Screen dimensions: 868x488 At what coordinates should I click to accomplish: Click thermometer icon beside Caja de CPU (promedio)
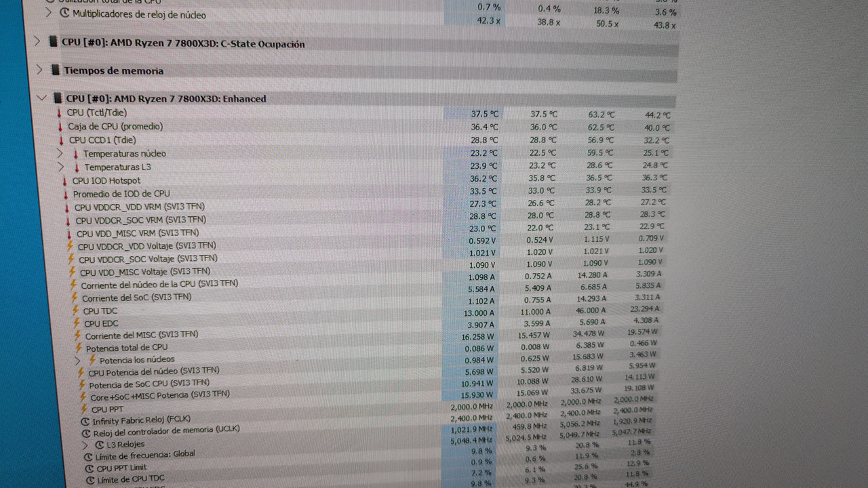click(60, 127)
